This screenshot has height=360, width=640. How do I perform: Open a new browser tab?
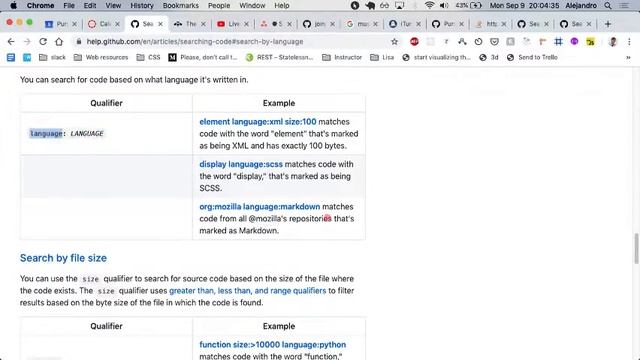coord(608,24)
